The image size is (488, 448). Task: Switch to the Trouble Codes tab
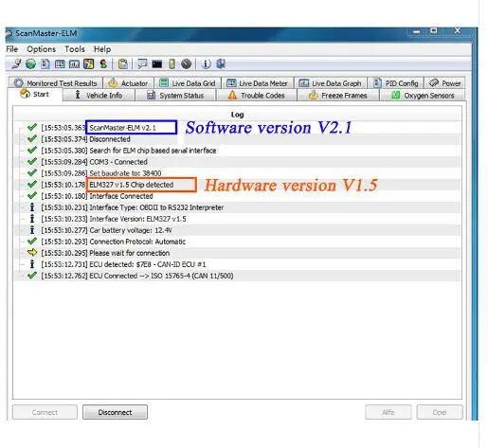[257, 95]
